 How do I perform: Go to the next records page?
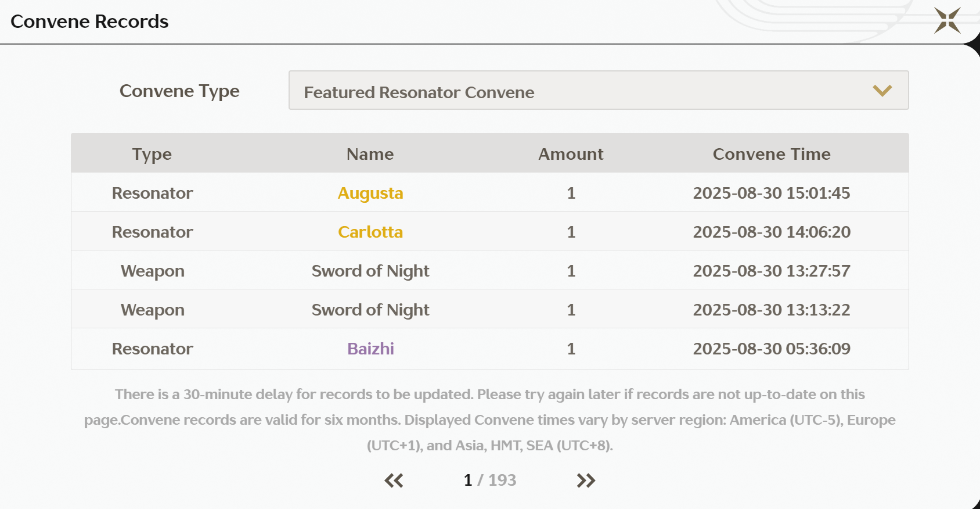click(x=586, y=481)
